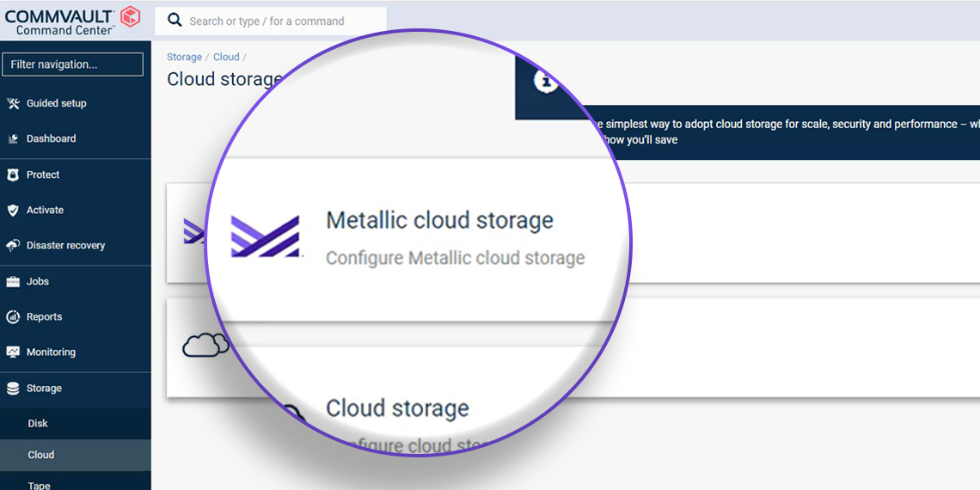Click the Reports chart icon
This screenshot has width=980, height=490.
(13, 317)
